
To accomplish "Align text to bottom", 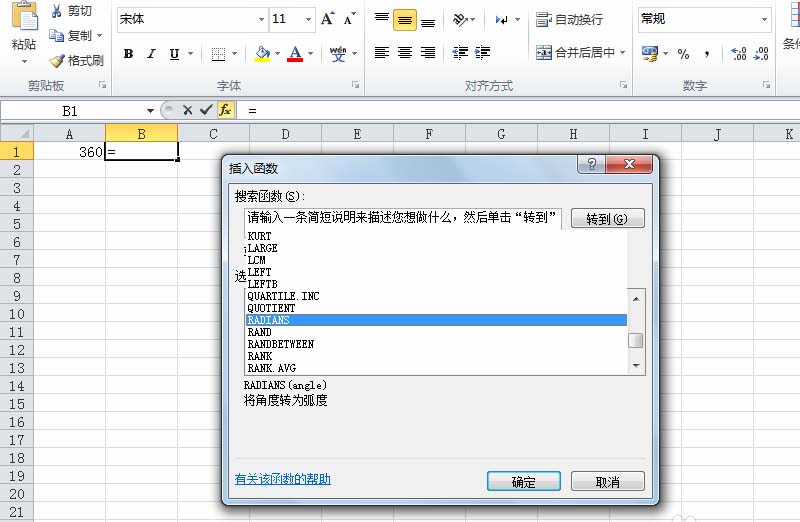I will (x=428, y=20).
